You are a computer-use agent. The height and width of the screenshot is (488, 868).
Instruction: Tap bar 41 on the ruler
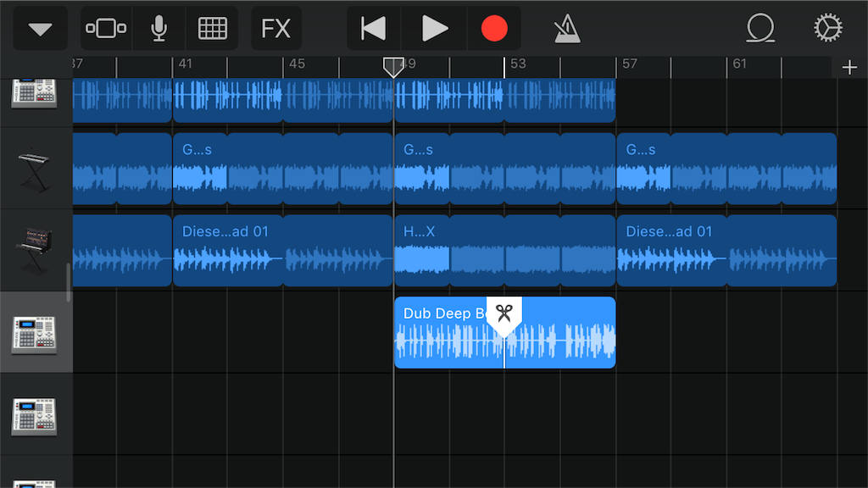pos(186,64)
